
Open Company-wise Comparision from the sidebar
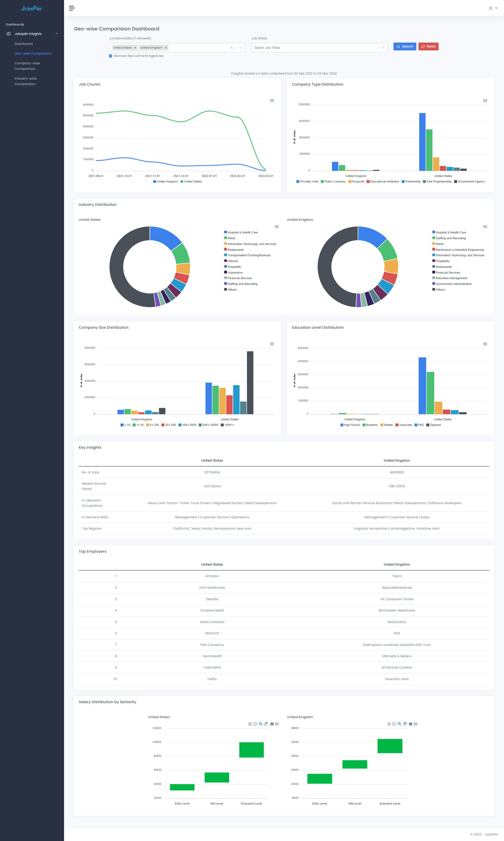27,66
